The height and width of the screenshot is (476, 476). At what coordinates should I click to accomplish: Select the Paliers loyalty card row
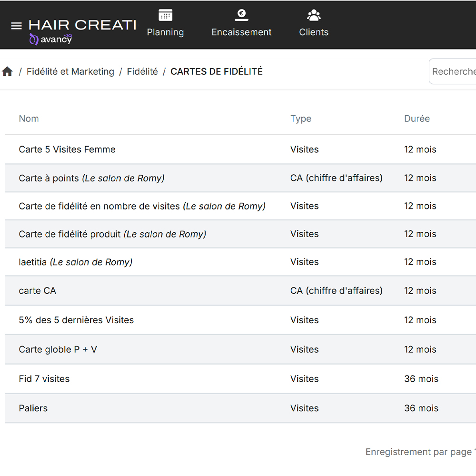[33, 408]
